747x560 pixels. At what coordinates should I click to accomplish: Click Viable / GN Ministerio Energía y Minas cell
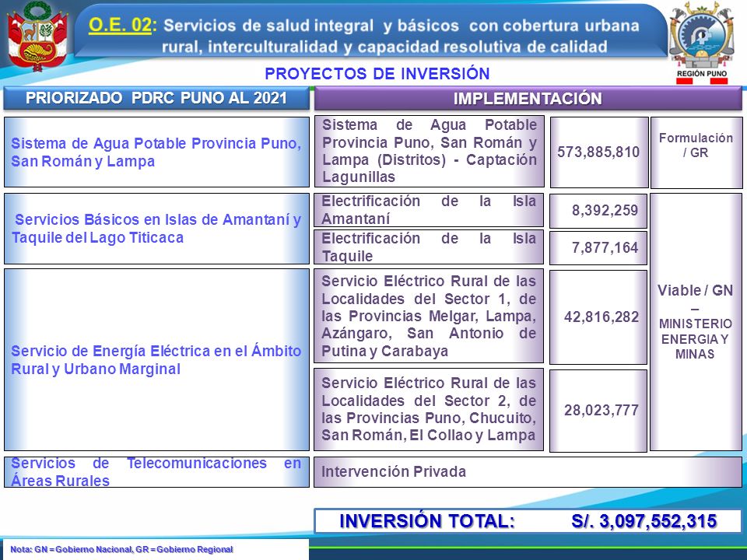pyautogui.click(x=696, y=322)
